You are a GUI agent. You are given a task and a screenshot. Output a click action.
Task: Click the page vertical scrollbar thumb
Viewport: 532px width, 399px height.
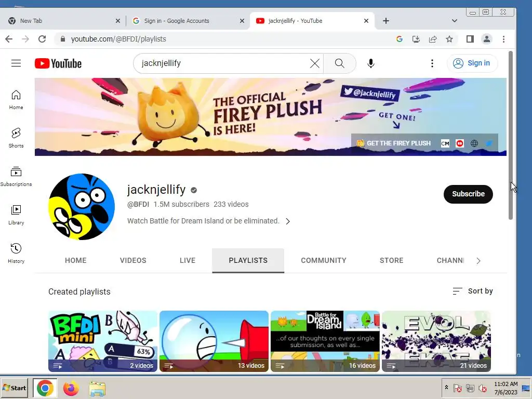click(510, 135)
